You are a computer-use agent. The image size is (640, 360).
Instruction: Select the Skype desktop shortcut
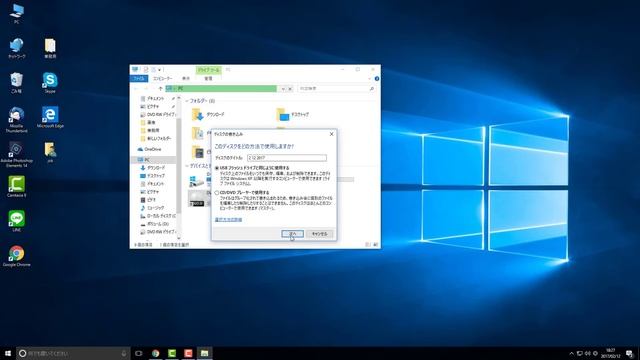50,82
